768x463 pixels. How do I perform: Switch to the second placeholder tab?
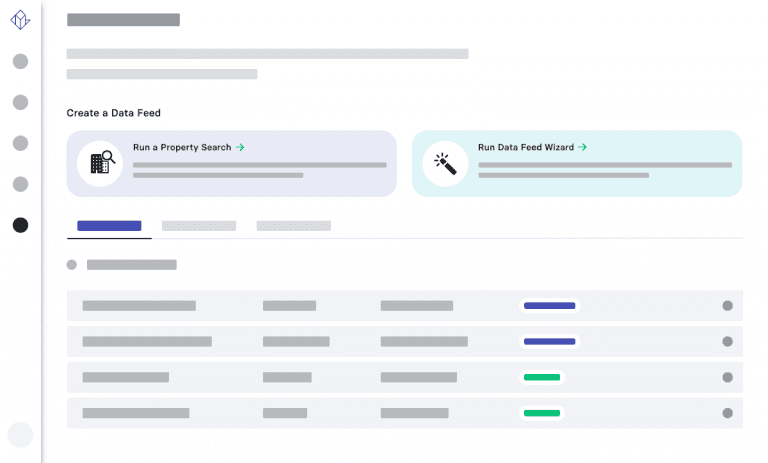click(199, 226)
